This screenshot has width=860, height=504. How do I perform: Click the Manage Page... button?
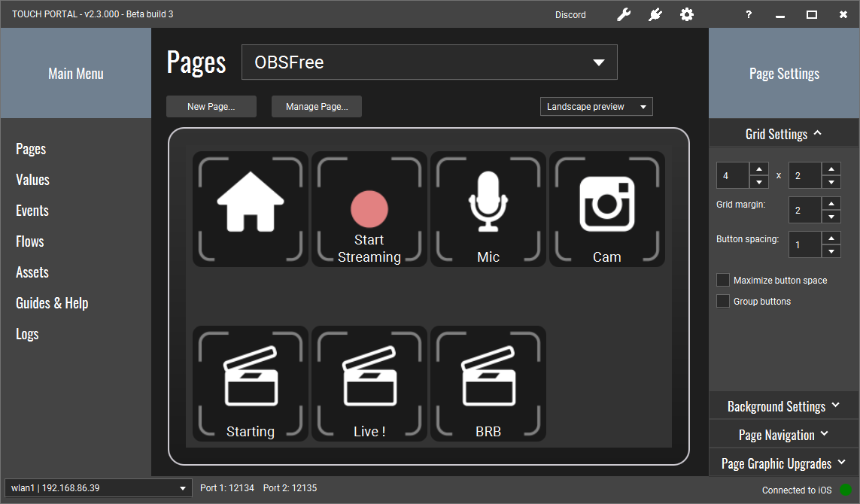click(x=317, y=107)
